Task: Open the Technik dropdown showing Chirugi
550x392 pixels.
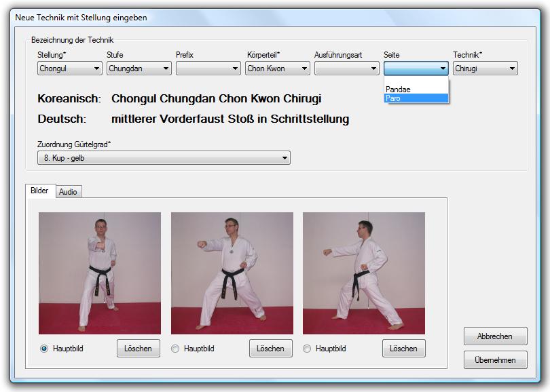Action: coord(485,68)
